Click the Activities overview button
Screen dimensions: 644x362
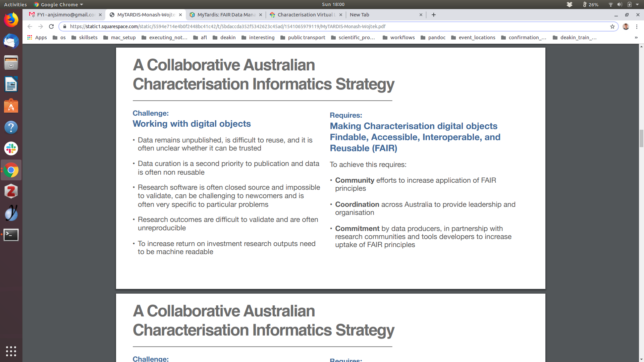pos(15,4)
